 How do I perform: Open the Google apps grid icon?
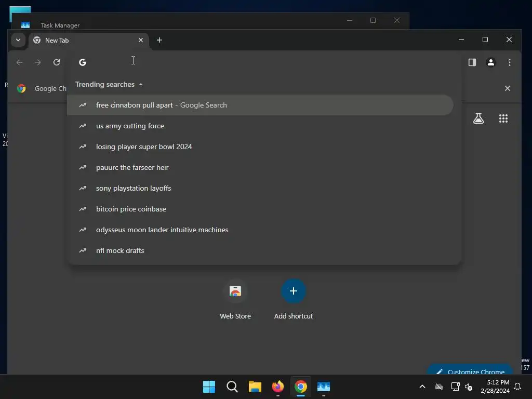pos(503,118)
